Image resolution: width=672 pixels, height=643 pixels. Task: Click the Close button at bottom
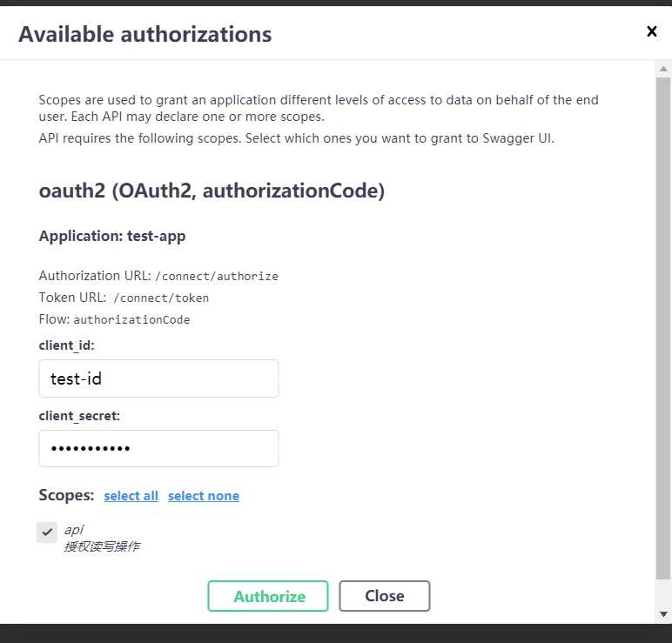(385, 596)
